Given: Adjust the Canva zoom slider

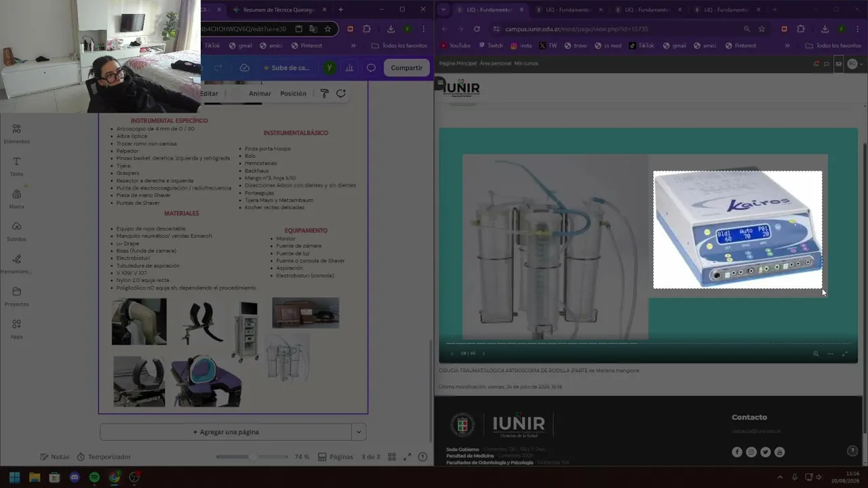Looking at the screenshot, I should (x=252, y=457).
